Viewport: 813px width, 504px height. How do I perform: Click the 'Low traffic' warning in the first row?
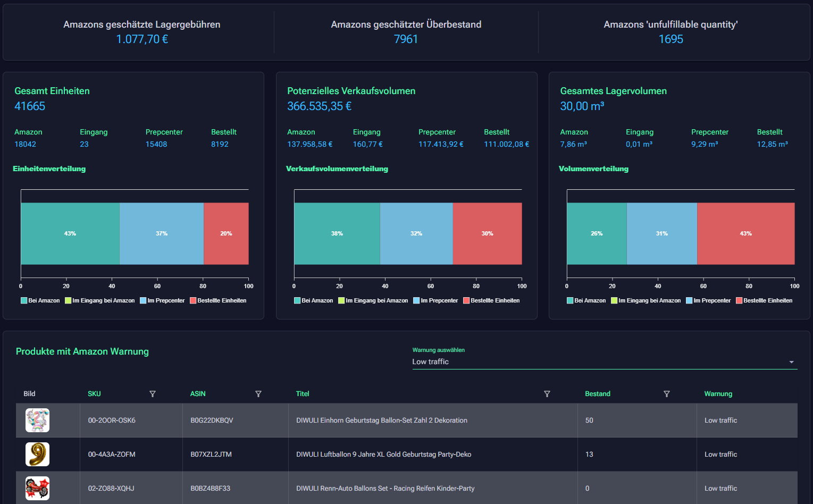click(x=720, y=420)
